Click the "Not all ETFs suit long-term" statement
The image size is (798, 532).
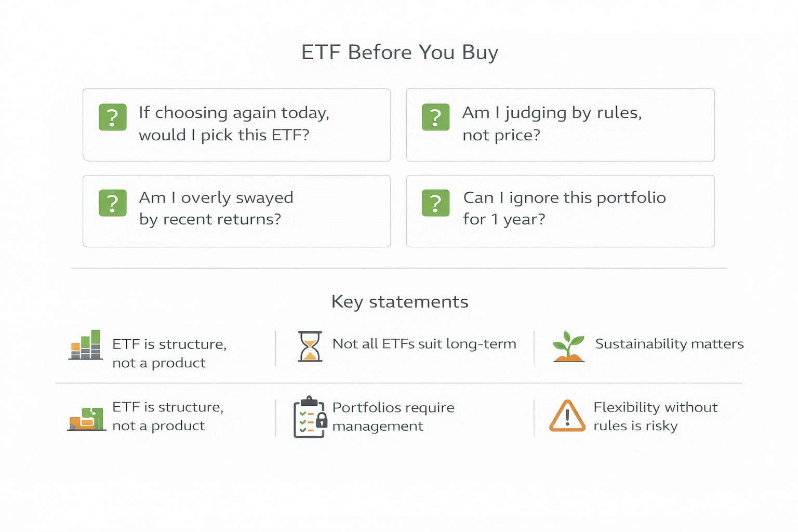(x=424, y=344)
